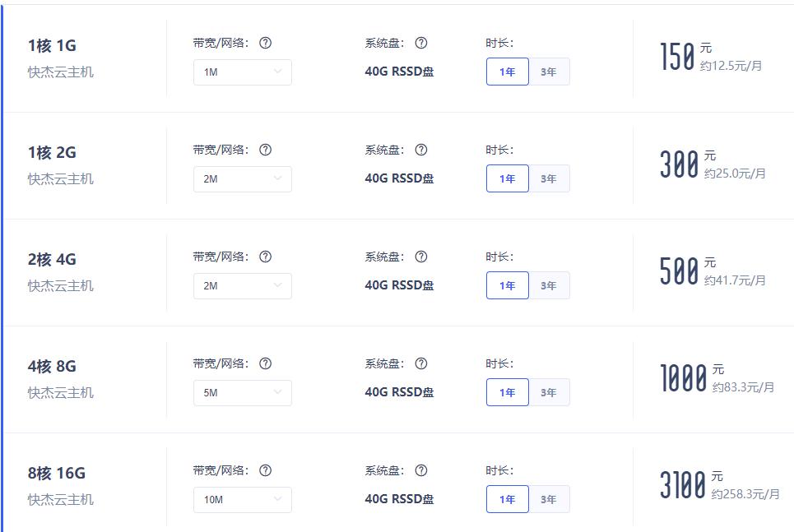Image resolution: width=794 pixels, height=532 pixels.
Task: Click the 1核 2G plan title
Action: [x=52, y=152]
